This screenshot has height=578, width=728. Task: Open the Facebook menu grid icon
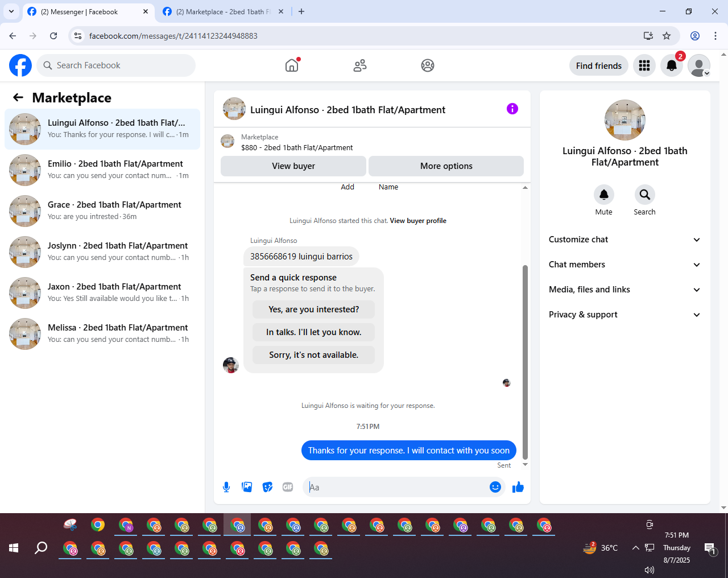(644, 65)
